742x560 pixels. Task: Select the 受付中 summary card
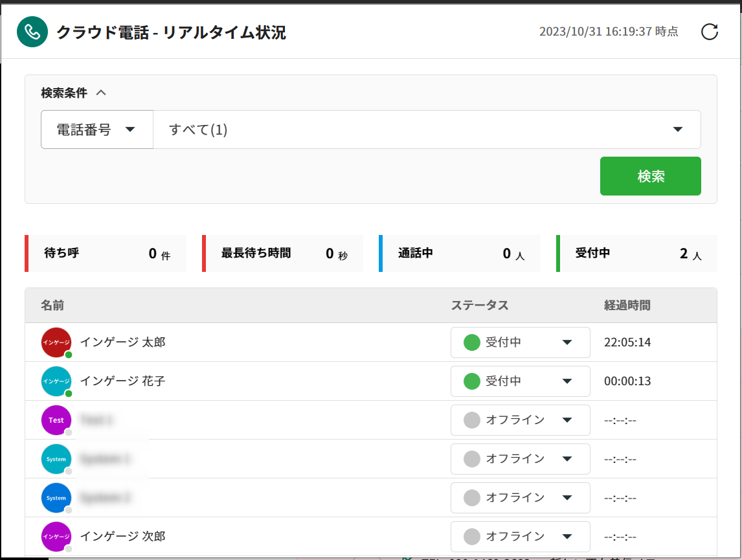tap(637, 253)
